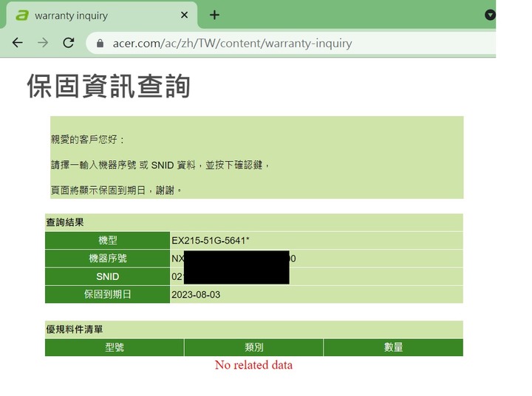Click the Acer favicon in the tab
Screen dimensions: 532x396
pyautogui.click(x=22, y=16)
